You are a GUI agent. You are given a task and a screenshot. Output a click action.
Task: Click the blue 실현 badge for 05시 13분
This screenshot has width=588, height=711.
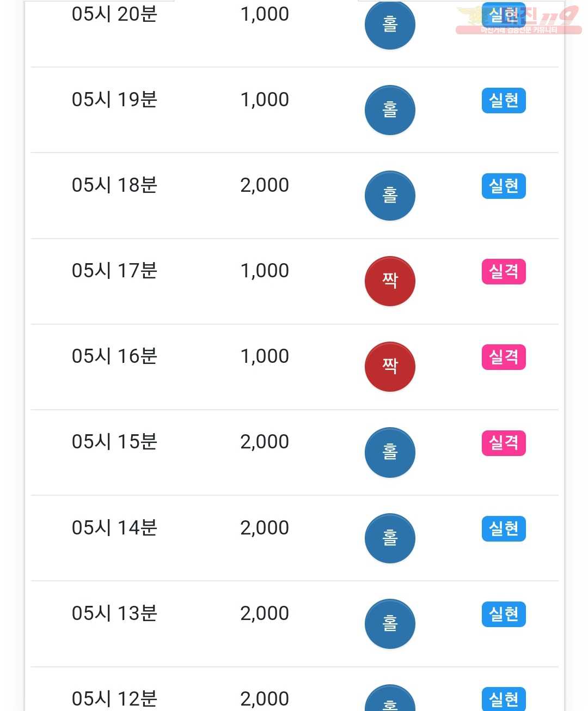click(x=504, y=614)
